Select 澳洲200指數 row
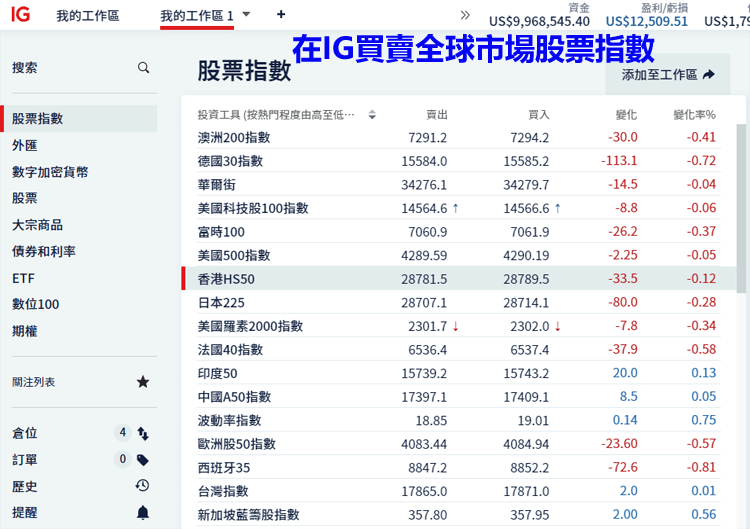This screenshot has height=529, width=750. [459, 137]
